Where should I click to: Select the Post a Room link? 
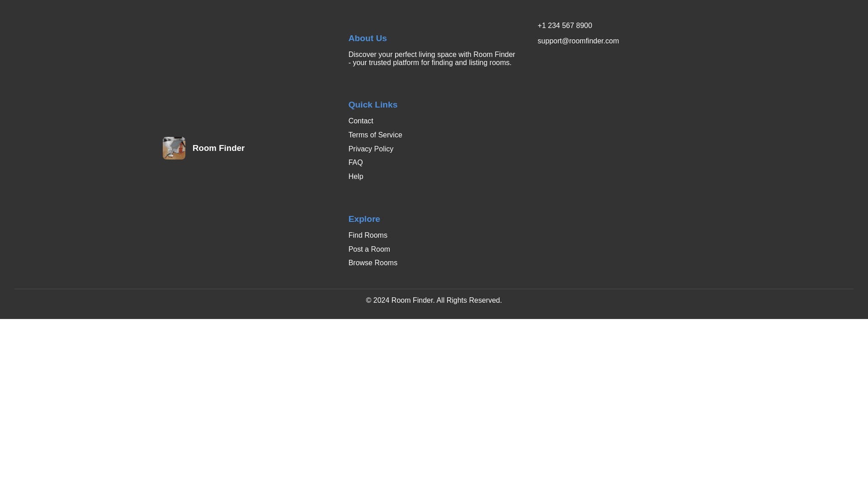pyautogui.click(x=369, y=249)
